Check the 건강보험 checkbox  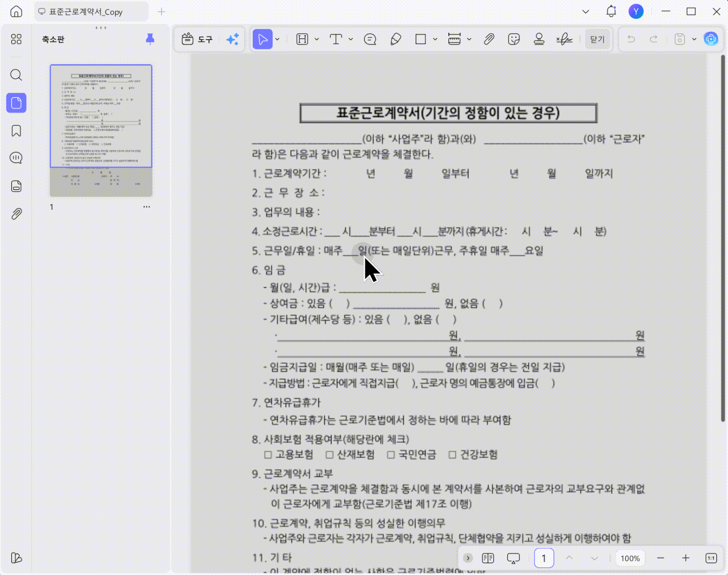point(452,455)
